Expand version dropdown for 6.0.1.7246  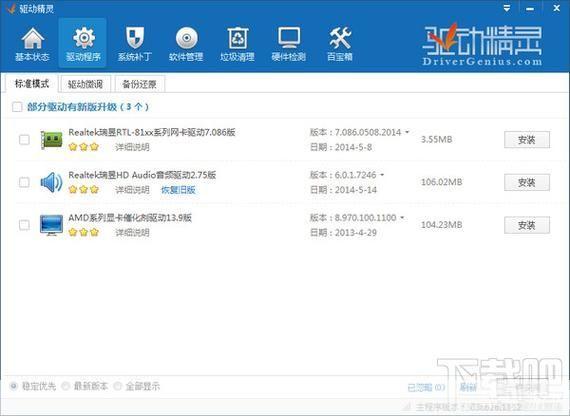[x=382, y=175]
